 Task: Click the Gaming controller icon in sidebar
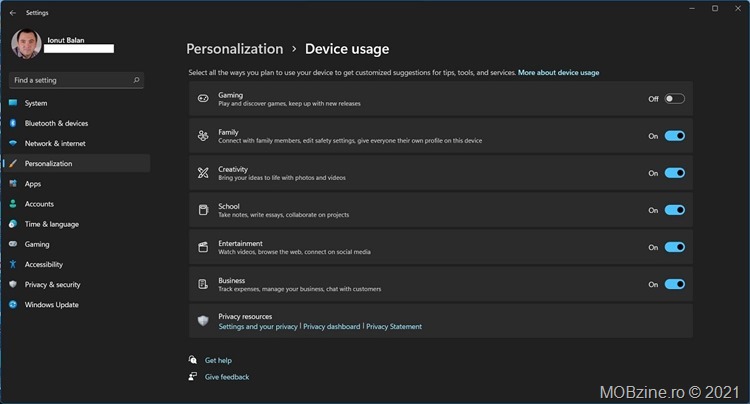point(13,244)
